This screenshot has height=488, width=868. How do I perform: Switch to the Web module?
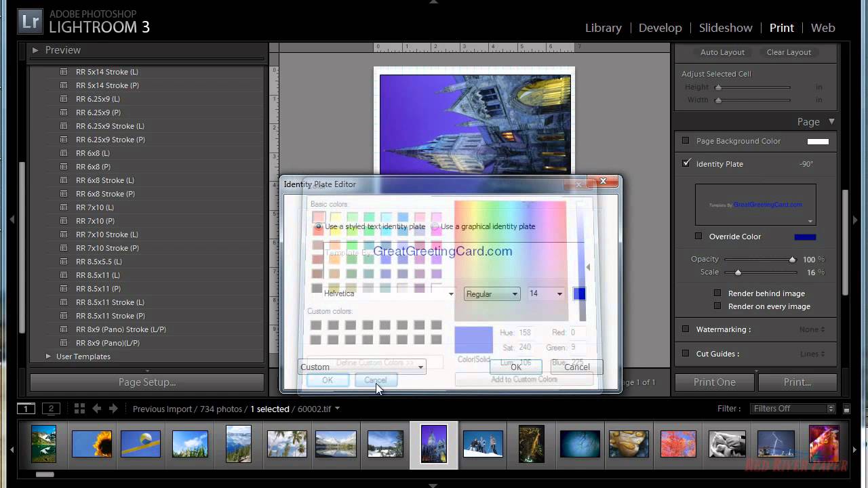pyautogui.click(x=823, y=28)
